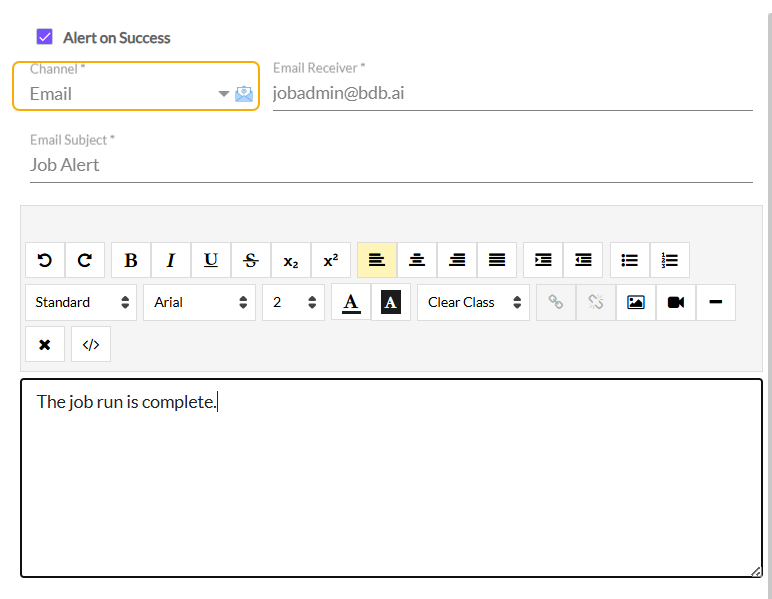This screenshot has height=599, width=772.
Task: Apply strikethrough formatting
Action: (251, 260)
